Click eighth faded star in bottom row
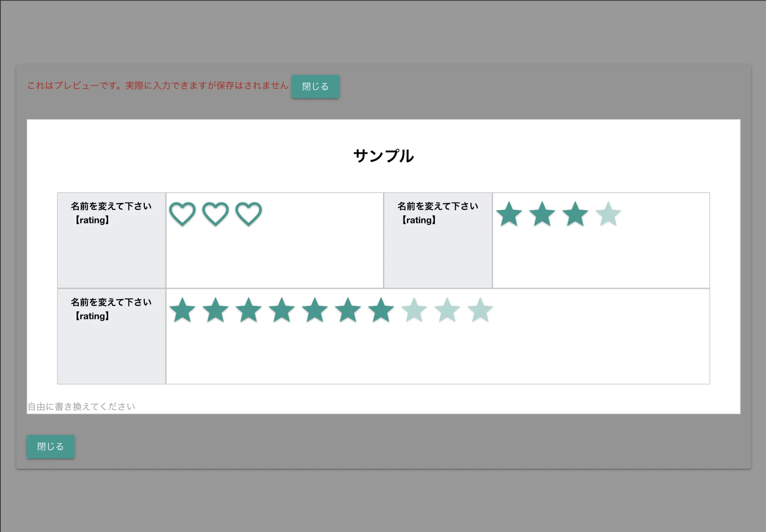The image size is (766, 532). pyautogui.click(x=414, y=310)
